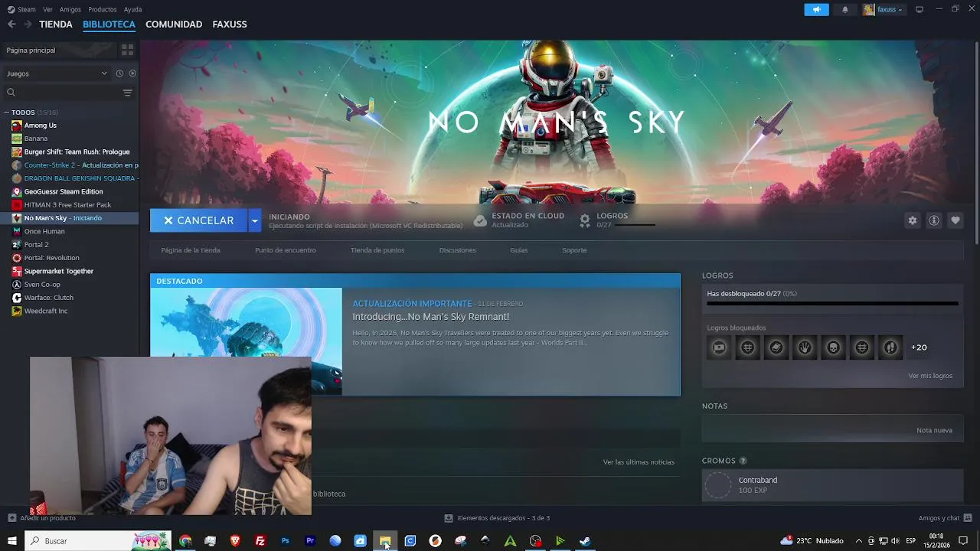Click Nota nueva button

934,430
